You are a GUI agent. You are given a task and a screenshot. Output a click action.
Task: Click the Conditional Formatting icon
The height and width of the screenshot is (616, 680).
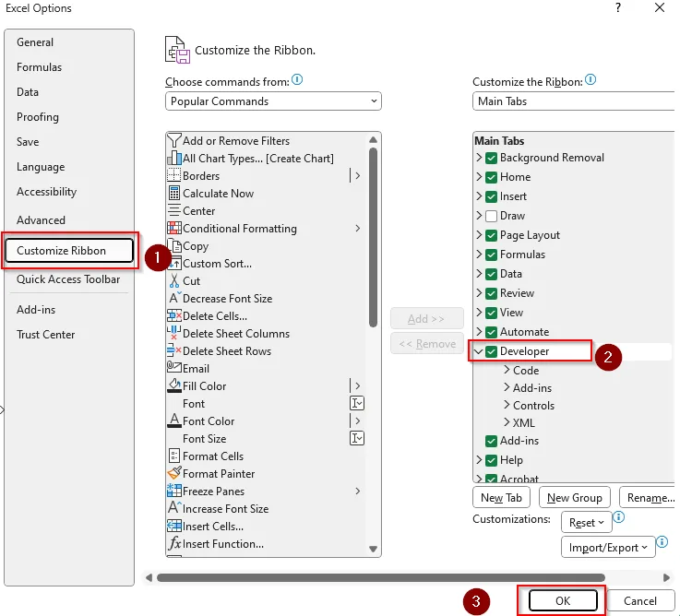pos(173,228)
